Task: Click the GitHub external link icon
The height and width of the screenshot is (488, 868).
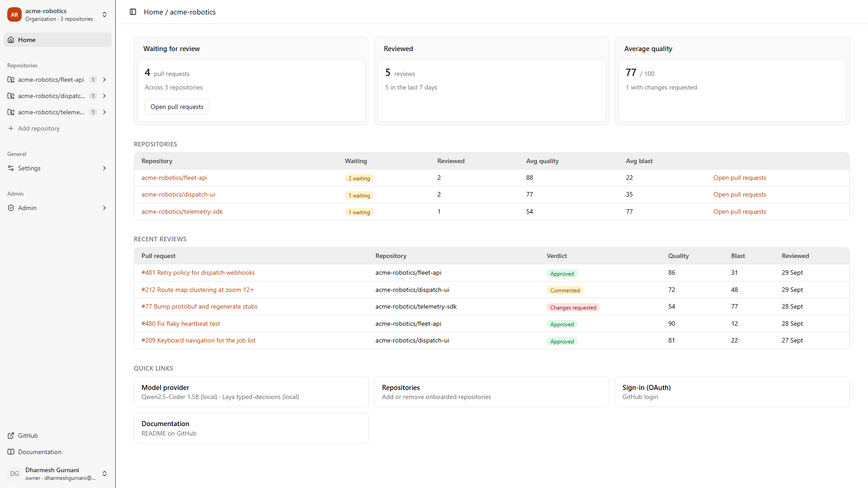Action: [11, 436]
